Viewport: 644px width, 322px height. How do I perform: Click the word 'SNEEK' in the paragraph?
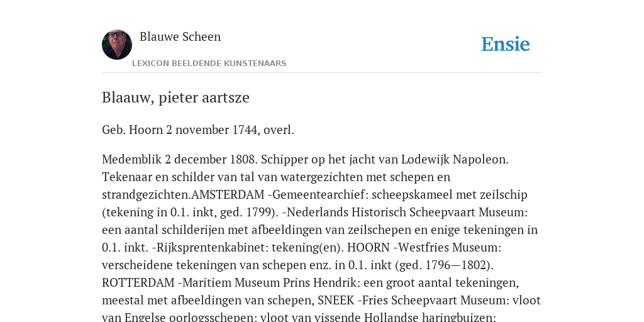(336, 301)
